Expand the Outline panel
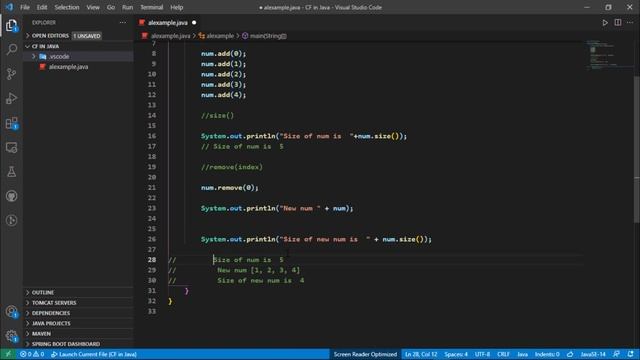The image size is (640, 360). [x=78, y=292]
